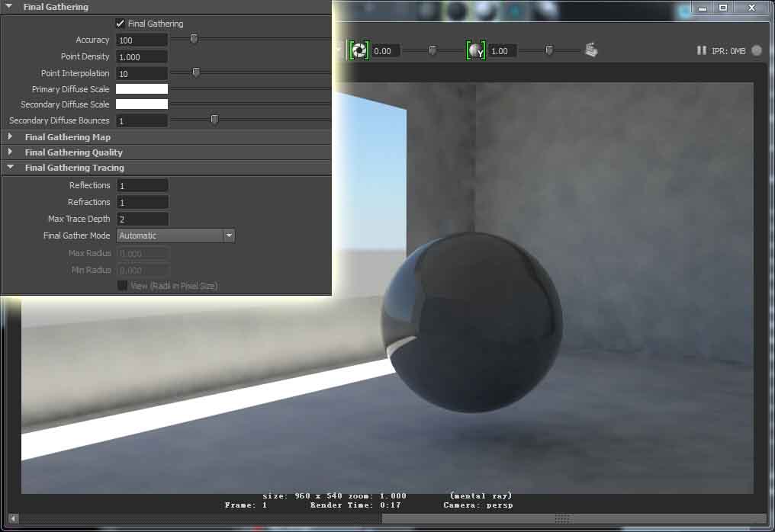Click the horizontal scrollbar left arrow

click(x=13, y=518)
